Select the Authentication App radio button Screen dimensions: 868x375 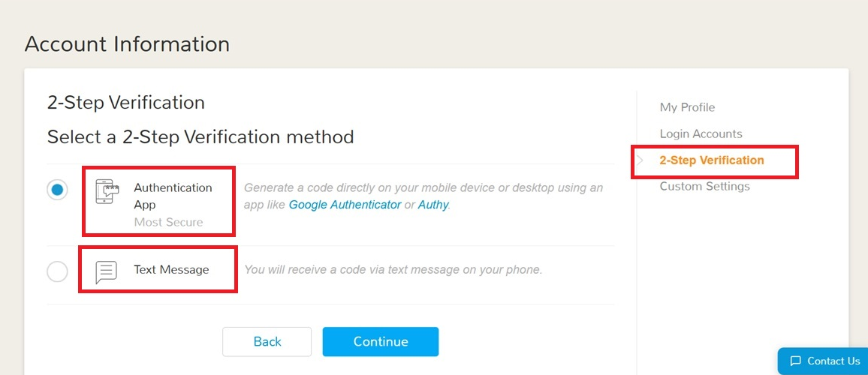point(58,190)
